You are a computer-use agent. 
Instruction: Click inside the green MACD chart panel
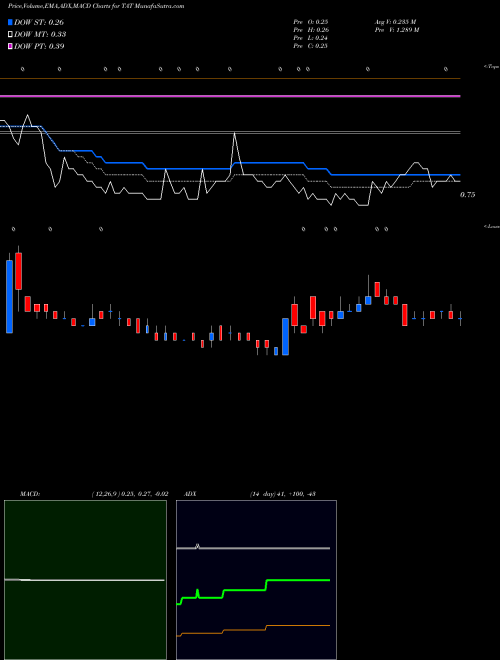(x=85, y=580)
